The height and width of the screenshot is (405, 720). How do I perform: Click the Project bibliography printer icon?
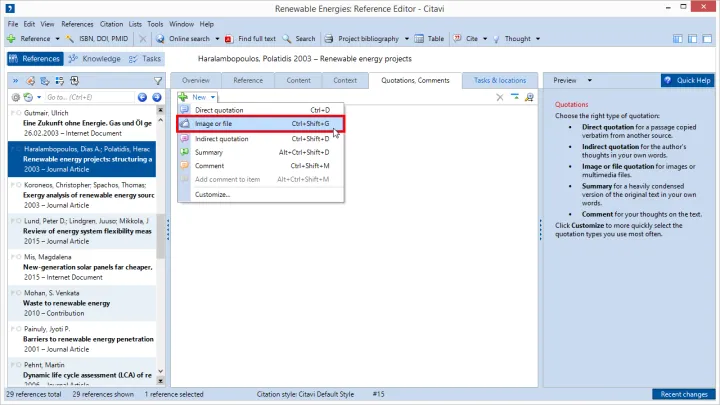(x=329, y=39)
